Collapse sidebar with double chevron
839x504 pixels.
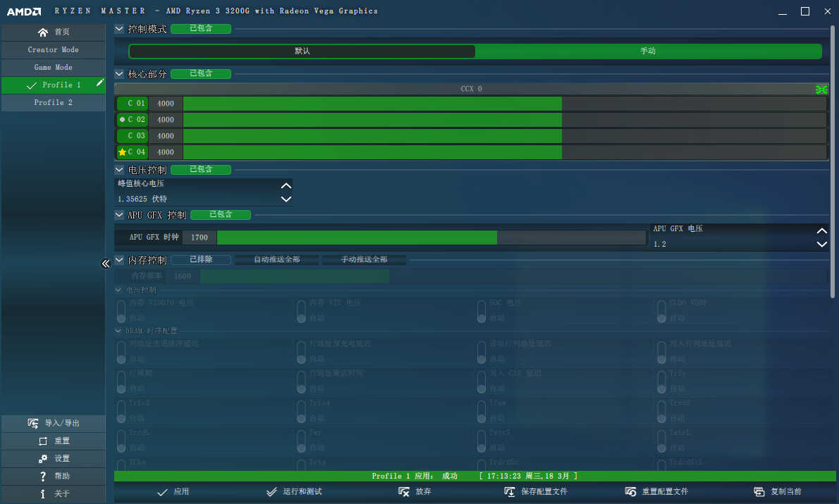(x=106, y=263)
